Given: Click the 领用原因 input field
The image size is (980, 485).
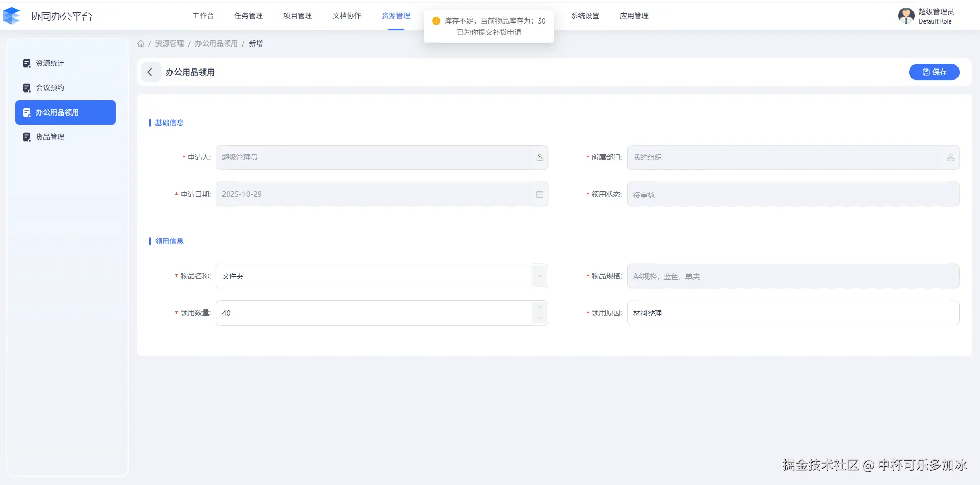Looking at the screenshot, I should [793, 313].
